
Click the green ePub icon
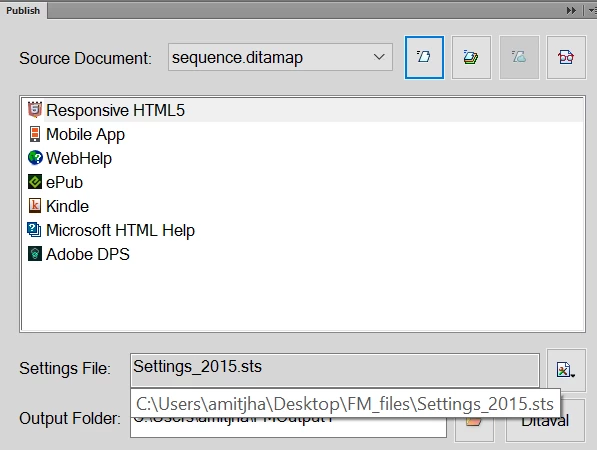35,182
